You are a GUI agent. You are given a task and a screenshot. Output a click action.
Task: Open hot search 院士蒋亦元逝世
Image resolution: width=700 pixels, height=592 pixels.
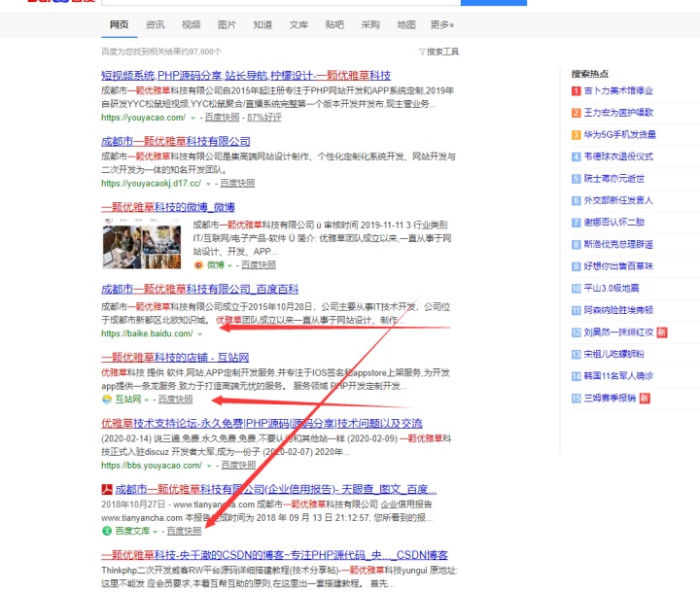(613, 179)
